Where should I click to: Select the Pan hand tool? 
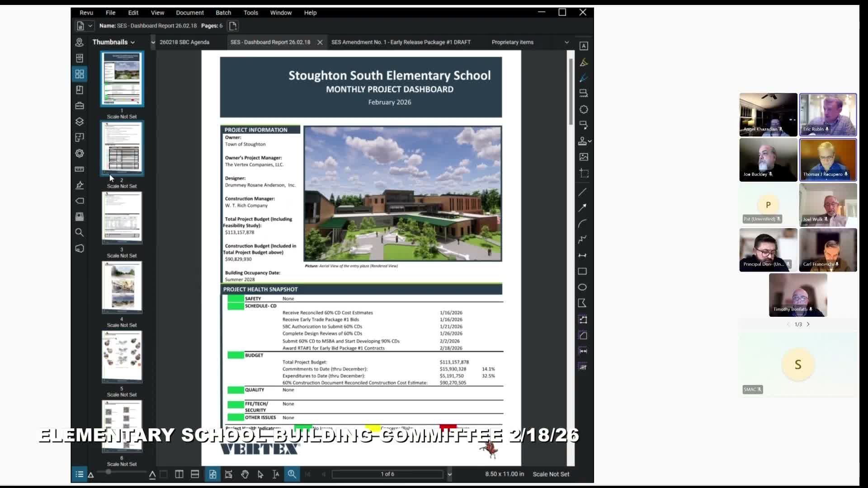(x=245, y=474)
